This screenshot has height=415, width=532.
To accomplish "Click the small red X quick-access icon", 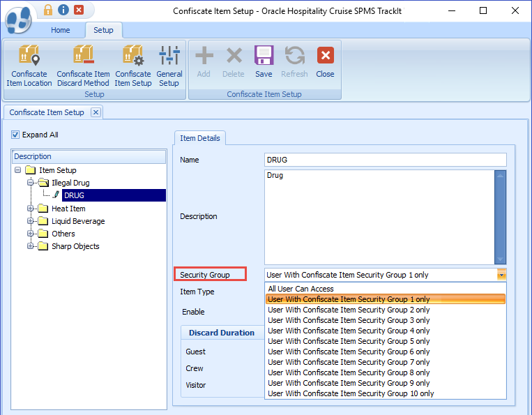I will pos(79,10).
